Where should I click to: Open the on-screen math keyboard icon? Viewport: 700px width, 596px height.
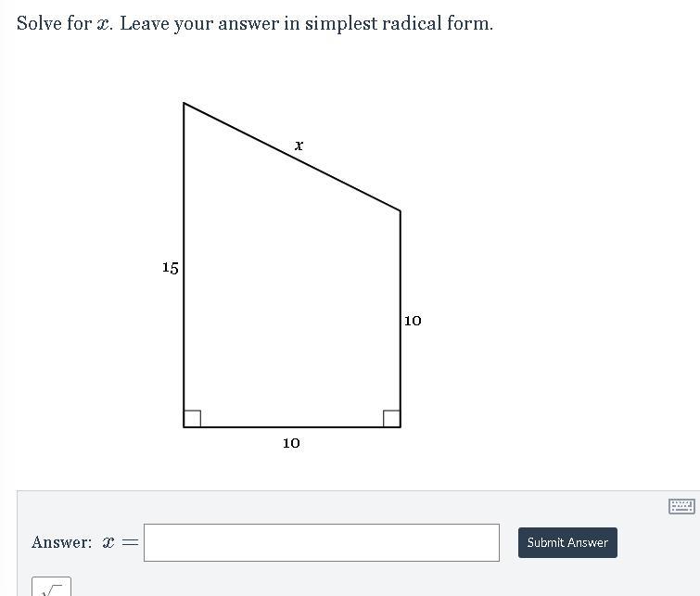[681, 506]
